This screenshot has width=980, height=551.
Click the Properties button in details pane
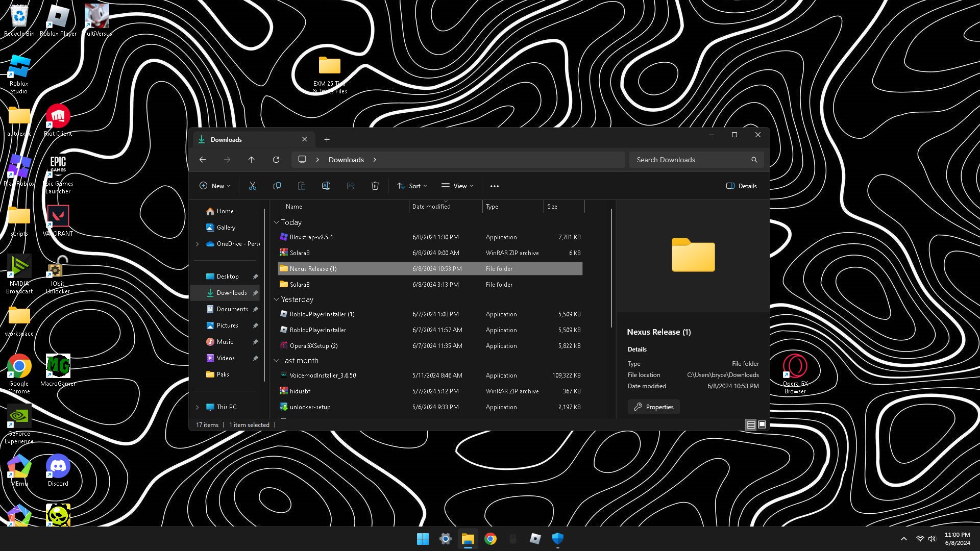click(654, 407)
